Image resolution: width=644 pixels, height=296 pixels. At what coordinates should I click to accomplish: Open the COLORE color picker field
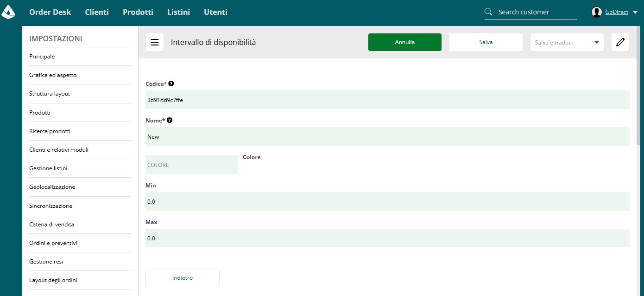click(192, 165)
